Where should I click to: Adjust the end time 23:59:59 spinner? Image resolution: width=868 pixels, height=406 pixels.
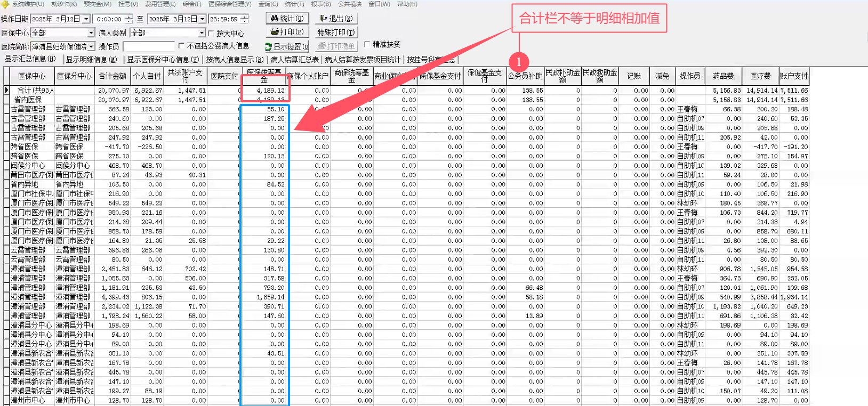coord(244,19)
